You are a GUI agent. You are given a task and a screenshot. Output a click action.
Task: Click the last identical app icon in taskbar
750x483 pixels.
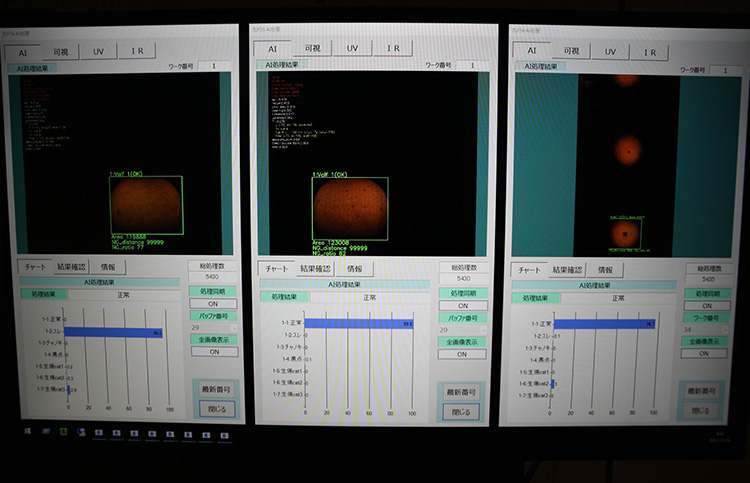point(224,436)
